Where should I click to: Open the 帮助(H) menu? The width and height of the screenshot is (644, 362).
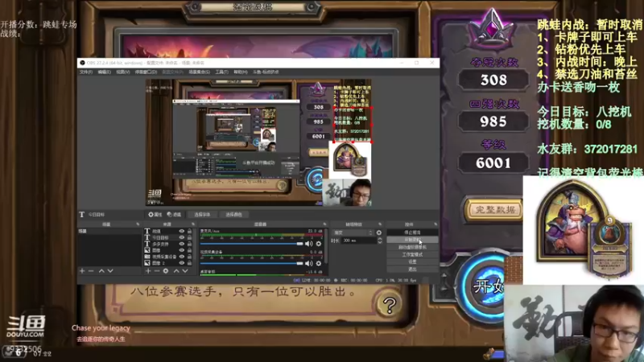tap(241, 72)
